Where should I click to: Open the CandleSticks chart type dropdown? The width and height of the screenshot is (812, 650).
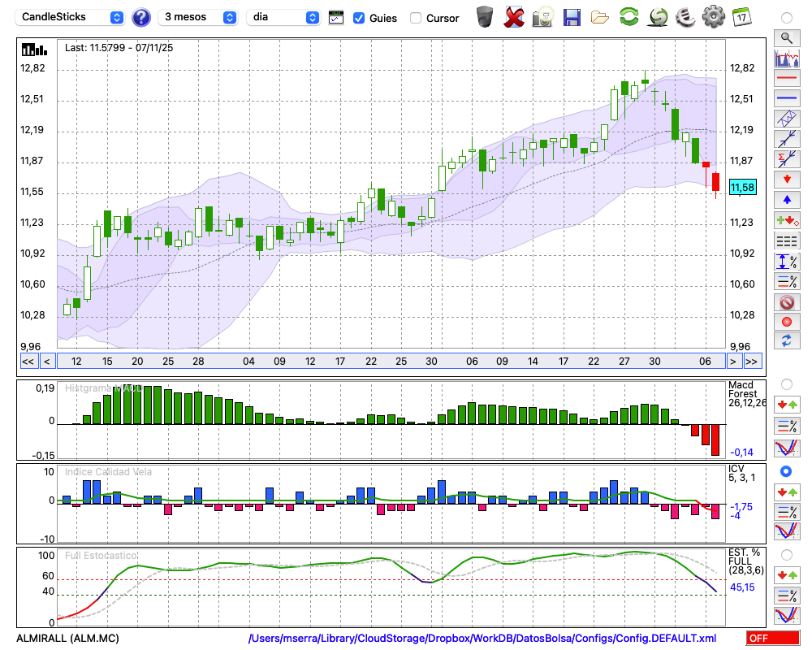click(71, 17)
